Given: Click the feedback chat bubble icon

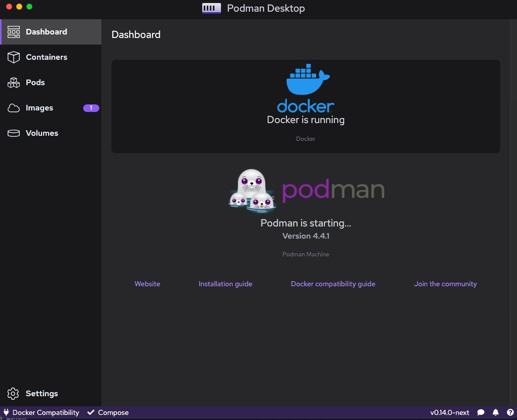Looking at the screenshot, I should coord(481,412).
